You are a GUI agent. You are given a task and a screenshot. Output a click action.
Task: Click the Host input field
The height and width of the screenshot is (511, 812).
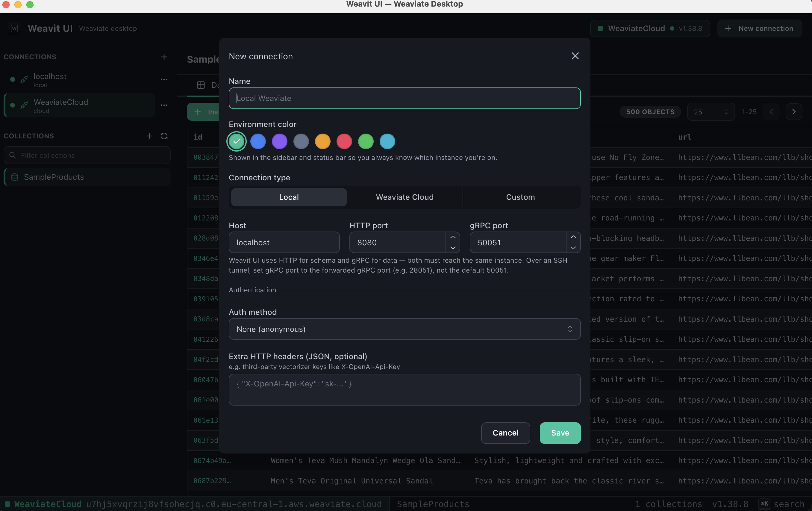click(x=284, y=243)
